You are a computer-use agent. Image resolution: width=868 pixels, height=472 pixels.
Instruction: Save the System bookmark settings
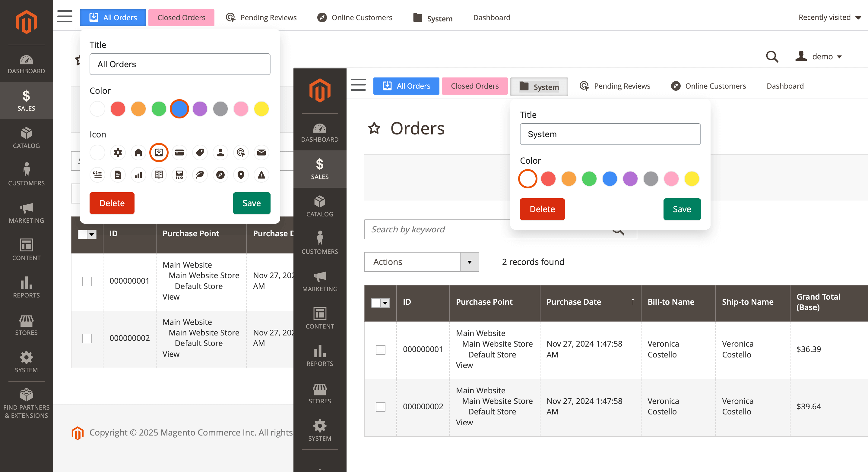(x=682, y=209)
